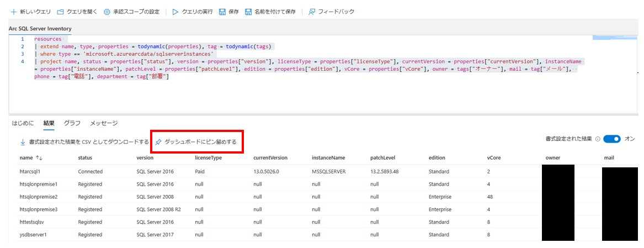Screen dimensions: 644x248
Task: Click the floppy disk icon for 保存
Action: click(222, 12)
